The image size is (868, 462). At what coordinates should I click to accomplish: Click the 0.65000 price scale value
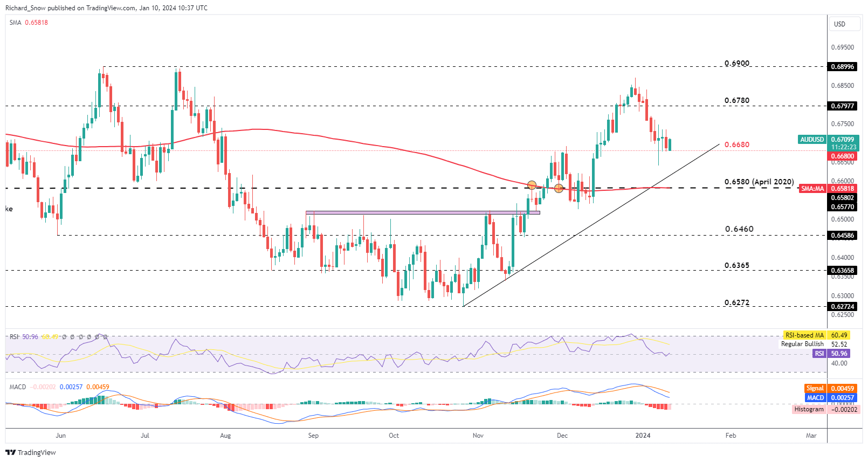click(x=842, y=219)
